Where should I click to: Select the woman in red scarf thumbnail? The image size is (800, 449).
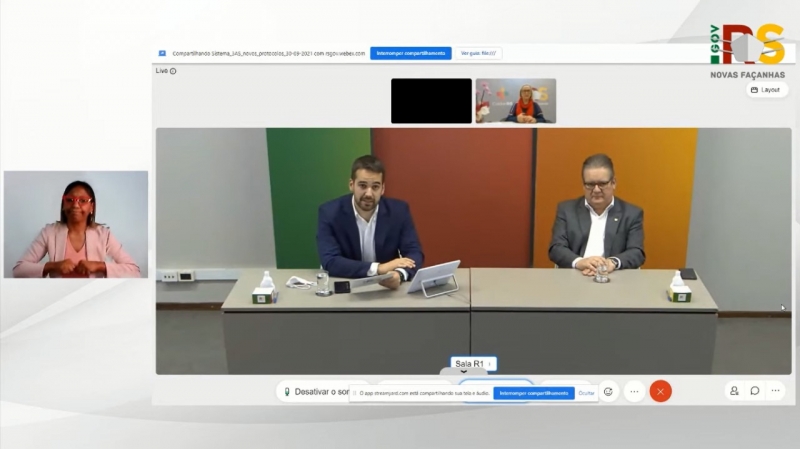[516, 101]
